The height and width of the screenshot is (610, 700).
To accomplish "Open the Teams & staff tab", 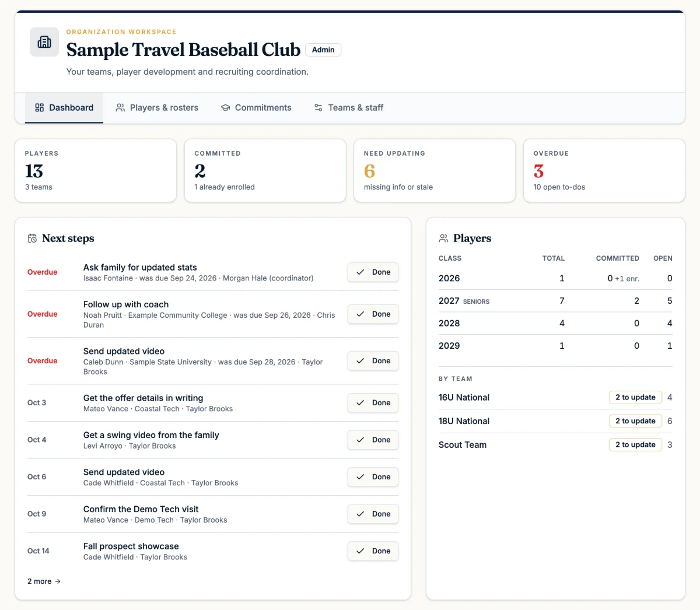I will pyautogui.click(x=349, y=108).
